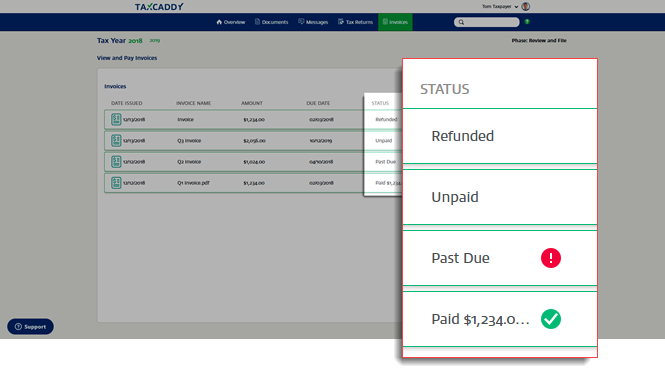The height and width of the screenshot is (373, 665).
Task: Click the green notification icon beside search
Action: pos(527,22)
